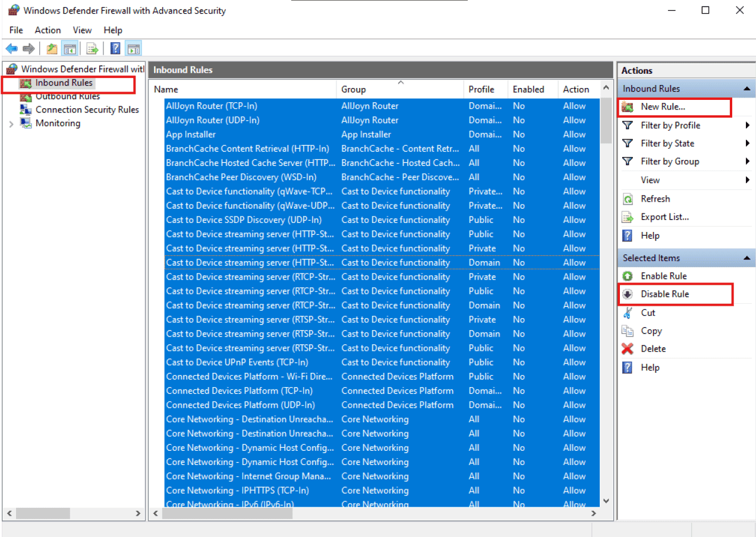Select Outbound Rules in the tree
The image size is (756, 537).
pos(67,96)
